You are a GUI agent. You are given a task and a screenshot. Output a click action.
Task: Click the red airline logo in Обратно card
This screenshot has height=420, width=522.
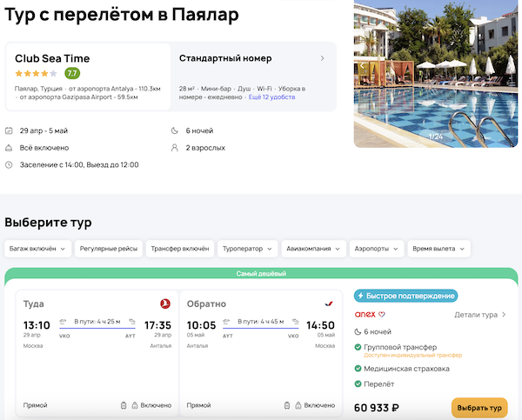pos(328,303)
